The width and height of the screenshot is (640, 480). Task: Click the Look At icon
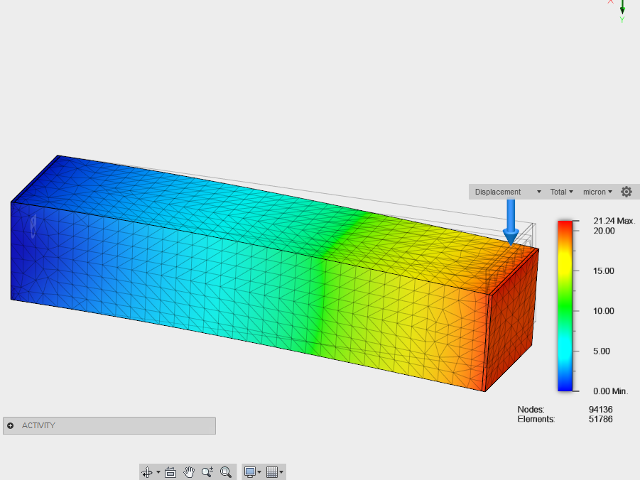click(x=170, y=471)
